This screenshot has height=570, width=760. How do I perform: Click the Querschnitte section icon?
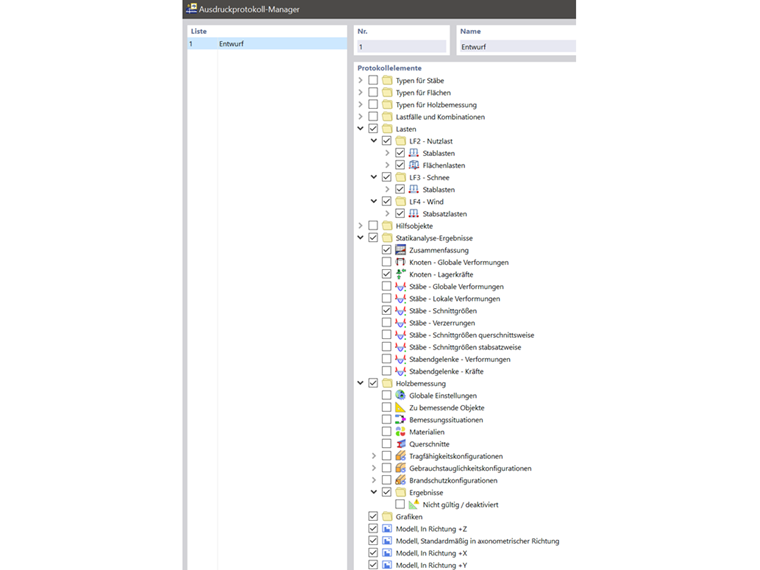click(x=400, y=444)
